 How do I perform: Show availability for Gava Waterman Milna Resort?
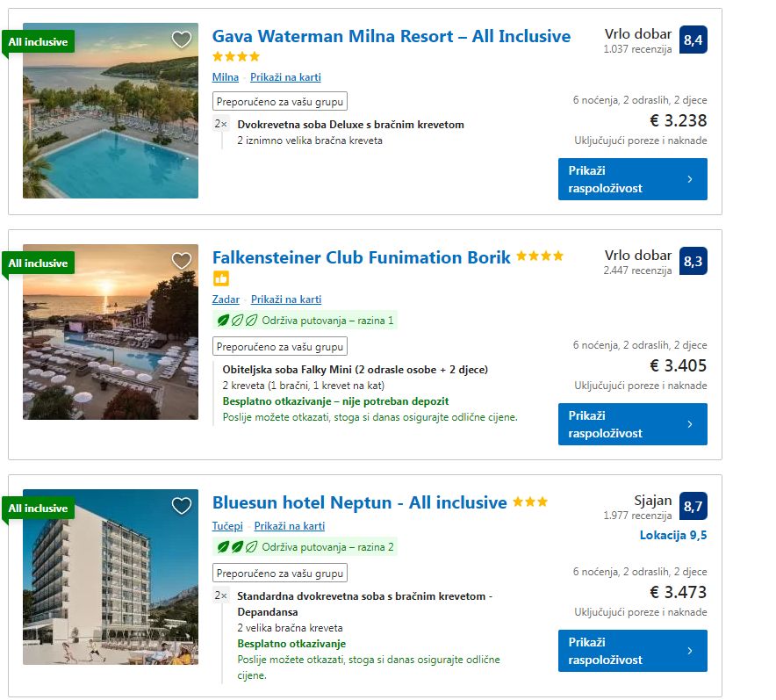tap(632, 179)
